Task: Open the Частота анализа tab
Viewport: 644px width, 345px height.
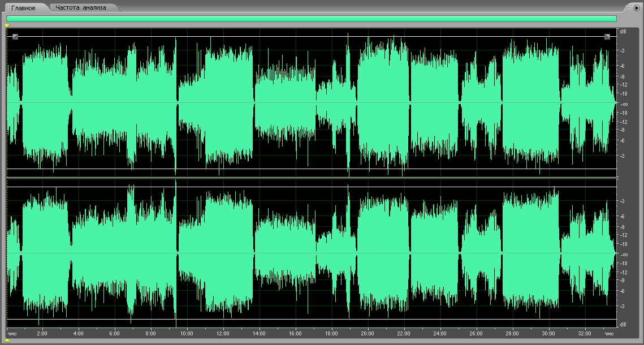Action: click(80, 8)
